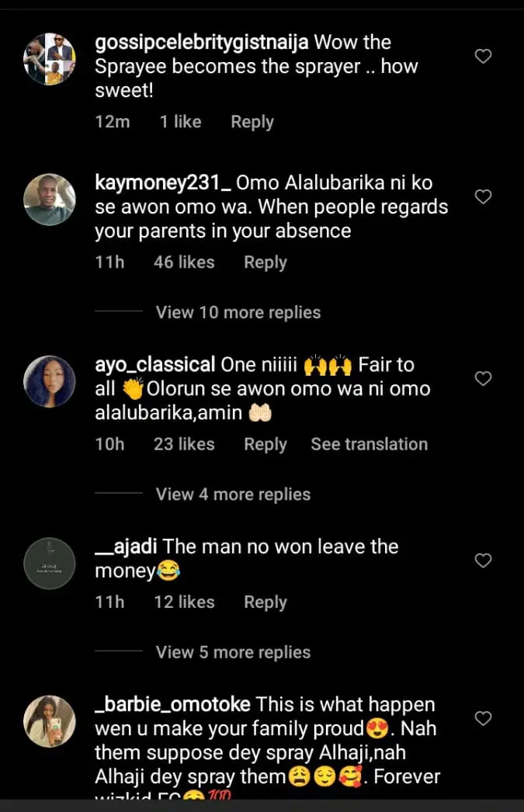Reply to kaymoney231_'s comment

point(265,262)
